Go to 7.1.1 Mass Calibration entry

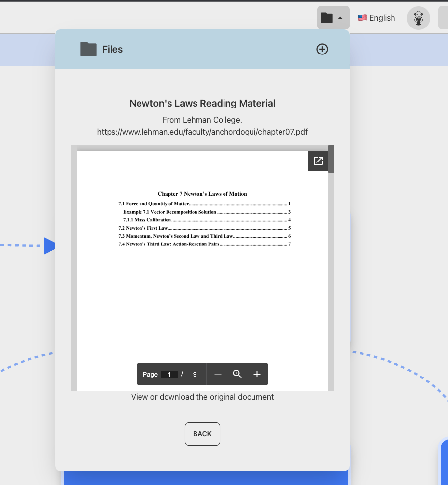(147, 220)
